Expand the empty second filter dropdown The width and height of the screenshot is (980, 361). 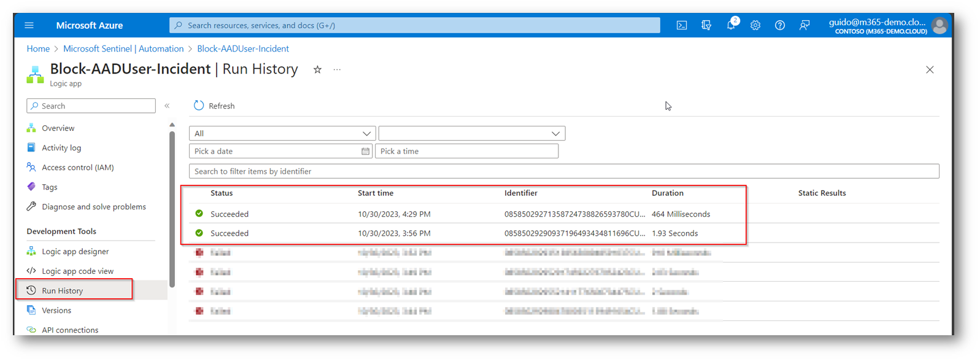pos(471,133)
